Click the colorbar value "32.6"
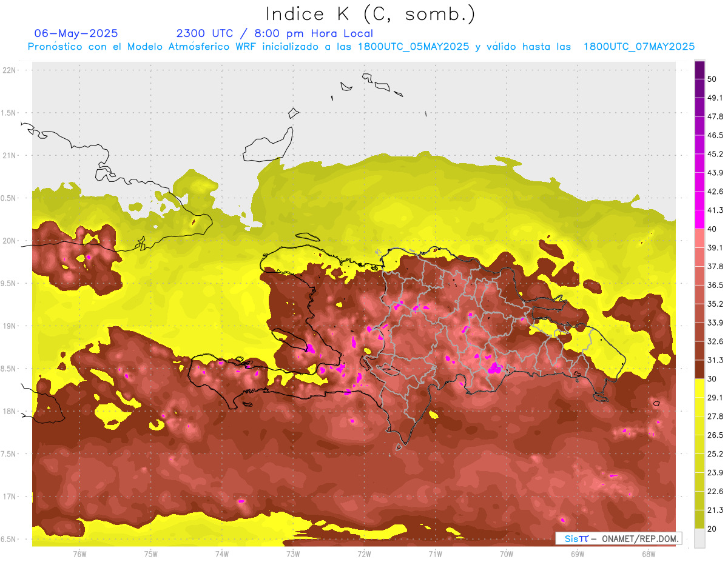 715,341
